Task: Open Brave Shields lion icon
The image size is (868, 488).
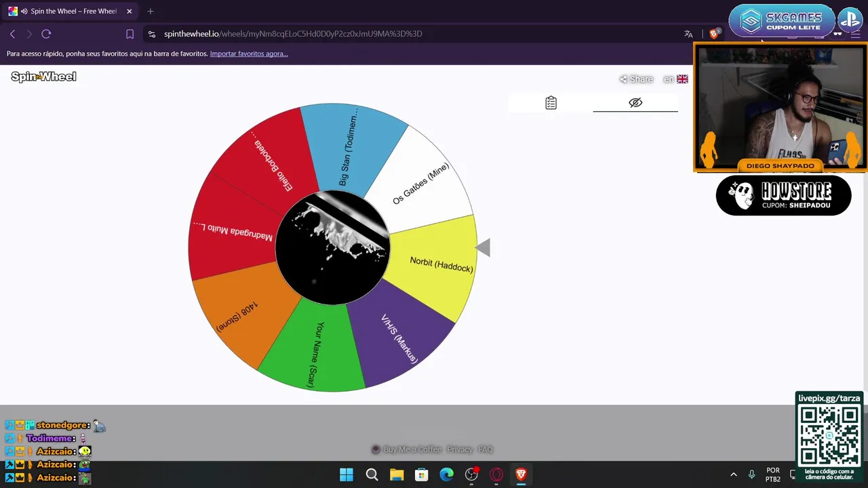Action: (x=714, y=34)
